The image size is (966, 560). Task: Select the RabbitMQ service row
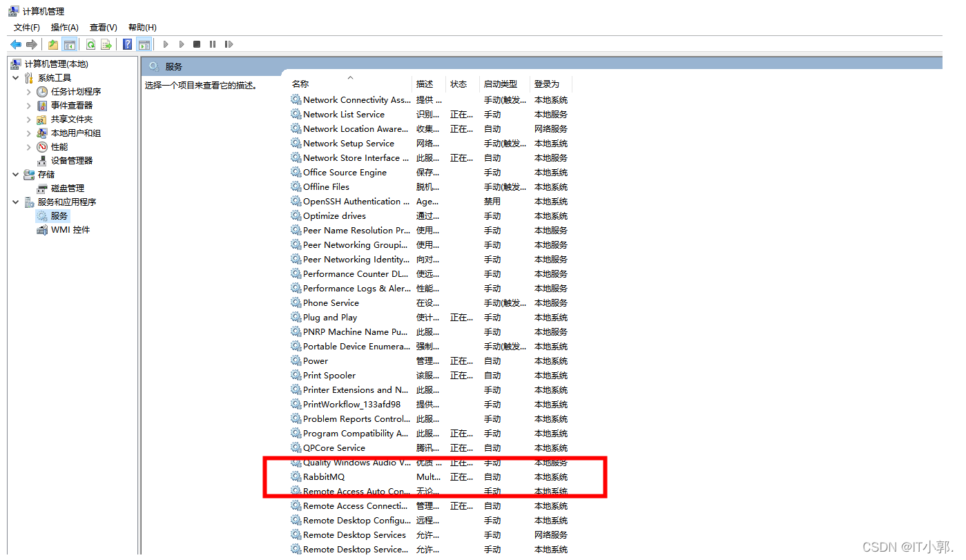point(431,477)
